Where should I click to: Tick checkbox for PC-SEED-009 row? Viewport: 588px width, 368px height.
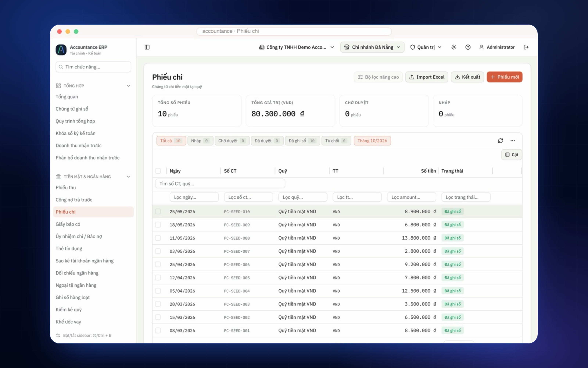158,224
